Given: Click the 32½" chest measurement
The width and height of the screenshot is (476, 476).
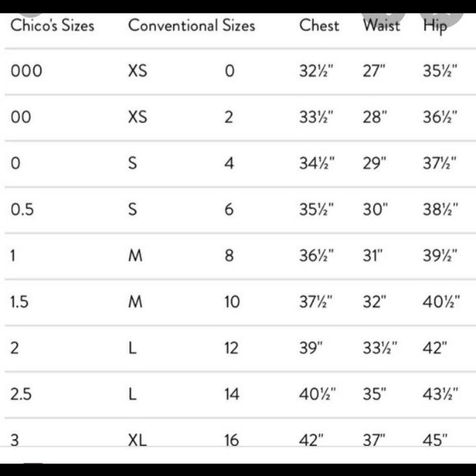Looking at the screenshot, I should [x=316, y=71].
